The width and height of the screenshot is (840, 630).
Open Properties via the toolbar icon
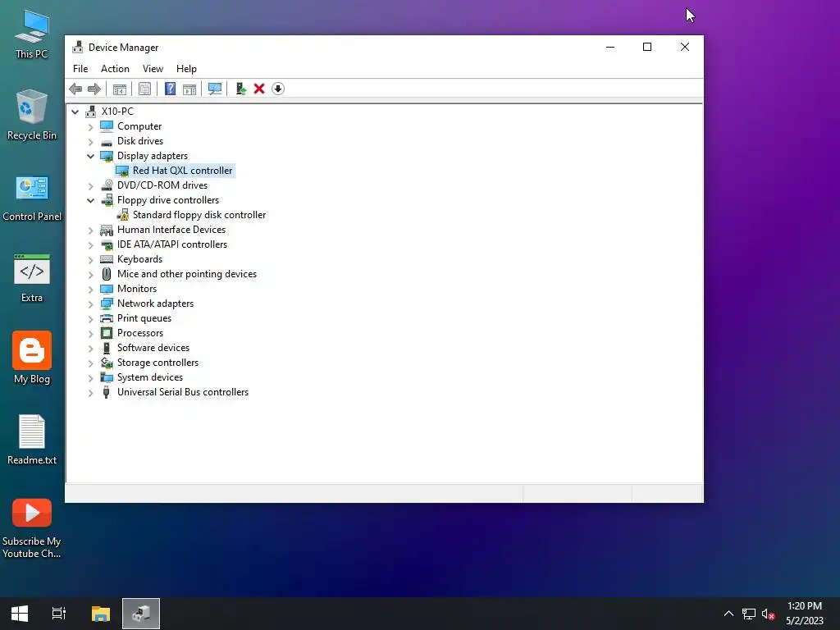pos(144,89)
